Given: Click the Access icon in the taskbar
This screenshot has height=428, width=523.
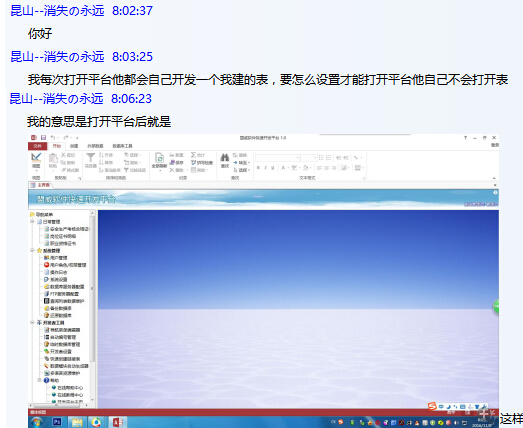Looking at the screenshot, I should (x=117, y=422).
